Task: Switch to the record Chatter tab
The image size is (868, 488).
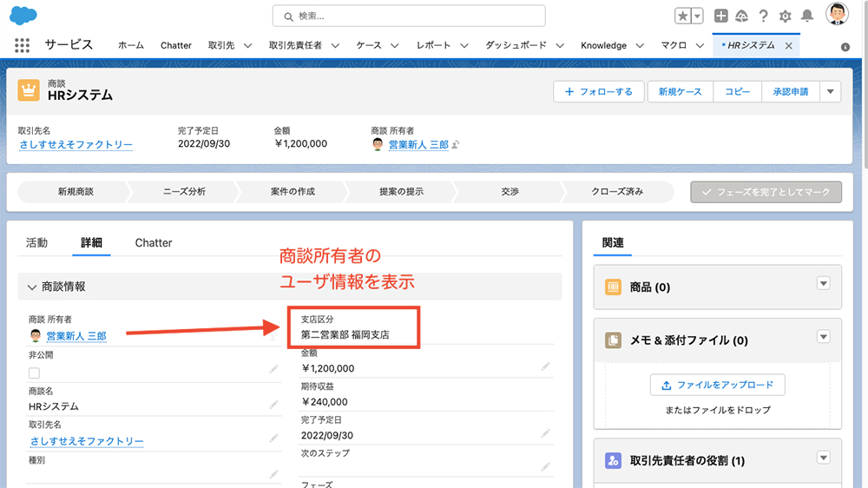Action: coord(154,242)
